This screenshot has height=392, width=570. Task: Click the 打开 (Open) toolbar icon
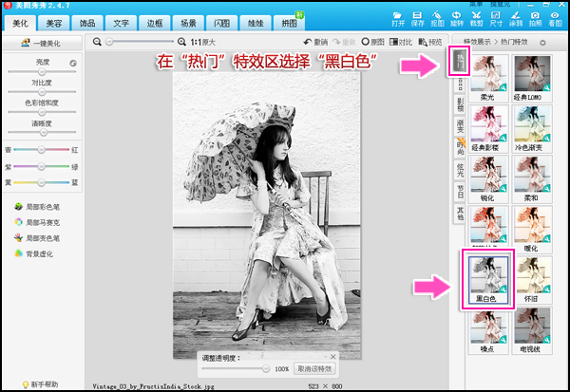click(x=397, y=19)
